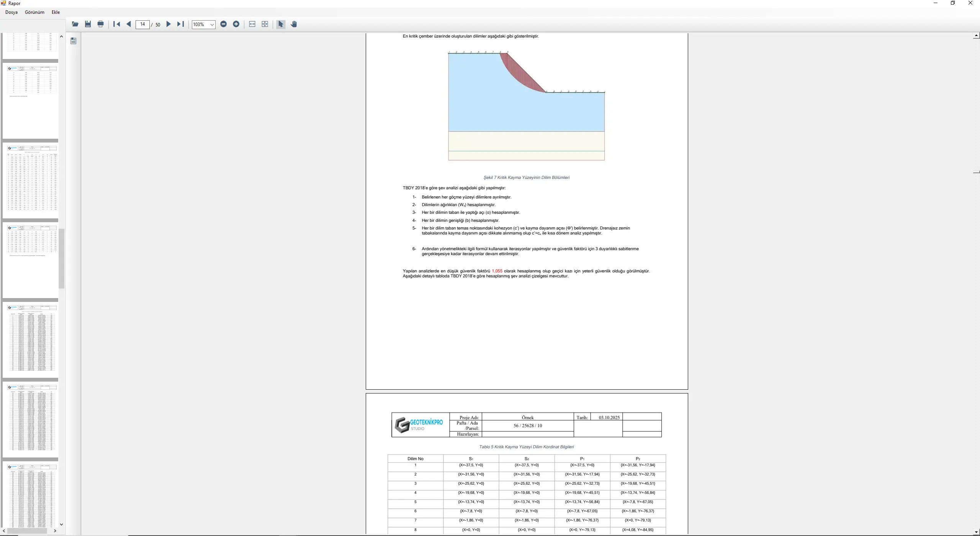This screenshot has width=980, height=536.
Task: Switch to the hand pan tool
Action: click(x=294, y=24)
